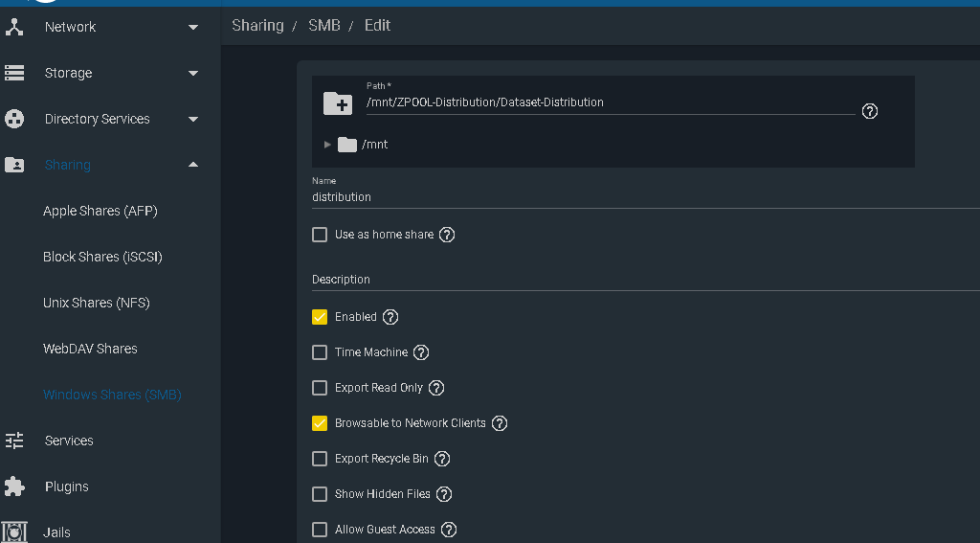The image size is (980, 543).
Task: Show help for Use as home share
Action: [447, 235]
